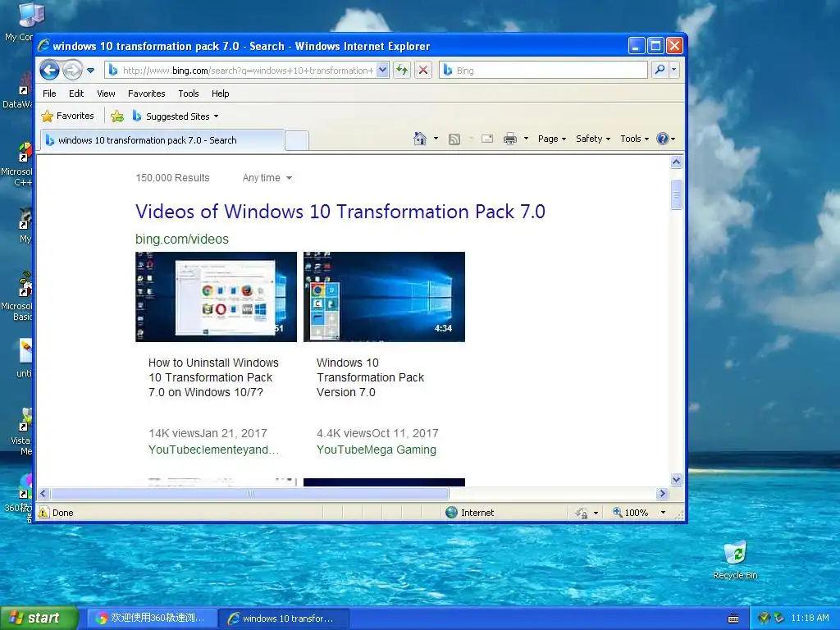Image resolution: width=840 pixels, height=630 pixels.
Task: Click the Home icon in command bar
Action: 420,139
